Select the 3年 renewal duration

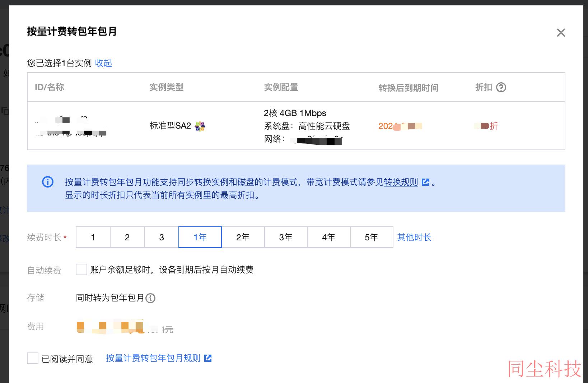(286, 237)
